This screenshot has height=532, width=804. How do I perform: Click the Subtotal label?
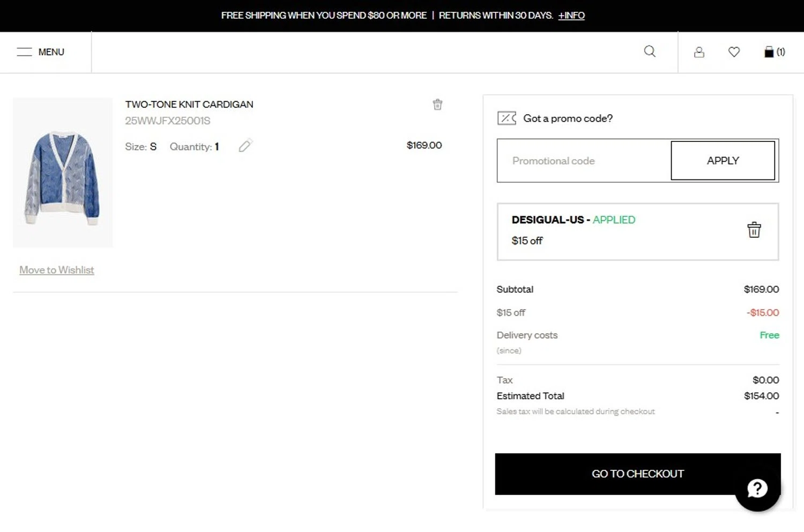point(515,289)
